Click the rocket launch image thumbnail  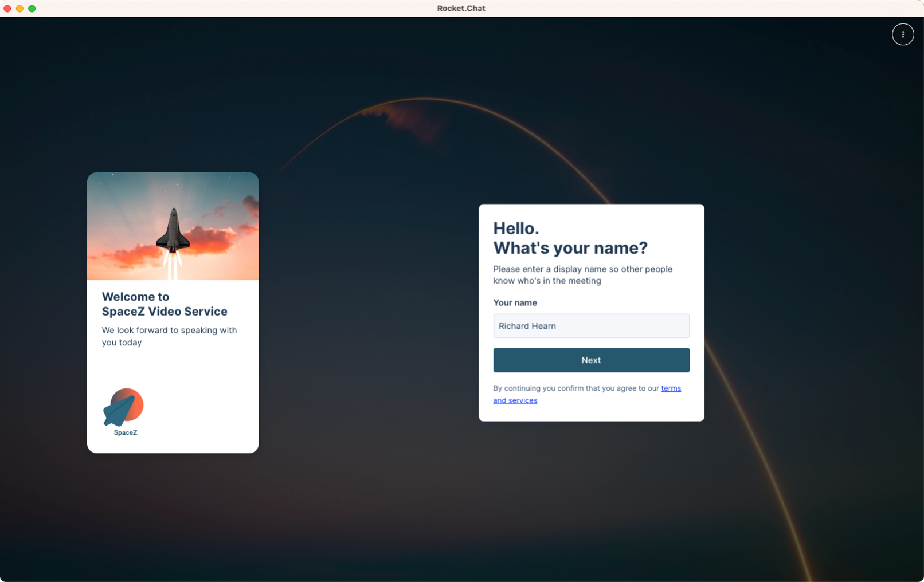[x=173, y=226]
